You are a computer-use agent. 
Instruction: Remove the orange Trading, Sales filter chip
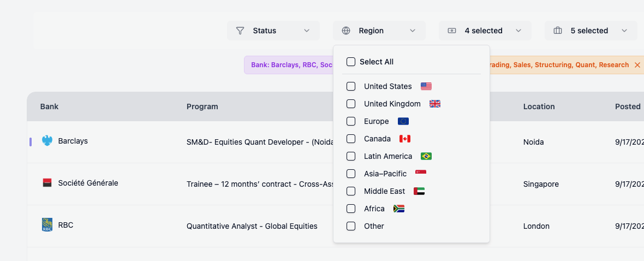click(x=637, y=65)
